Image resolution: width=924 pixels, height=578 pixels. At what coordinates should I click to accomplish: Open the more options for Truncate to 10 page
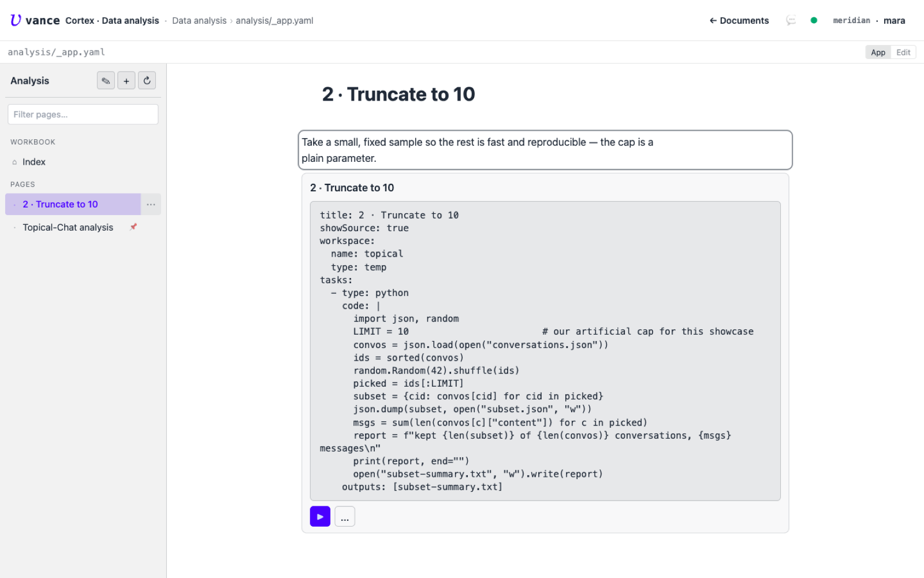[x=151, y=204]
